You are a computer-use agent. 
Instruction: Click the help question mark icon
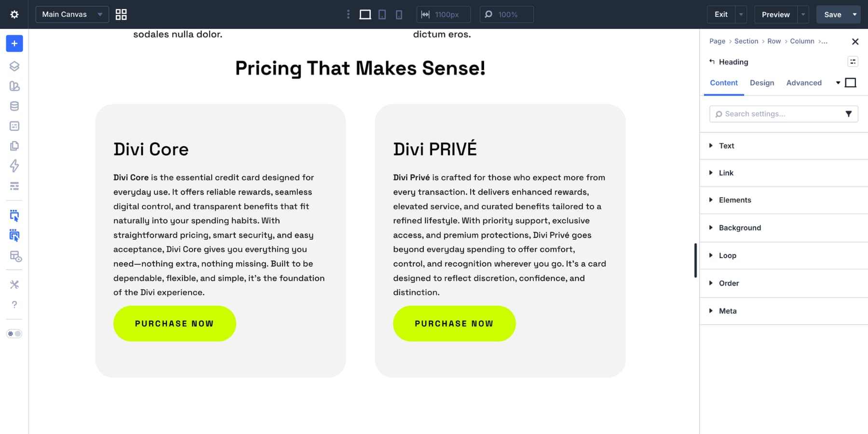coord(14,304)
